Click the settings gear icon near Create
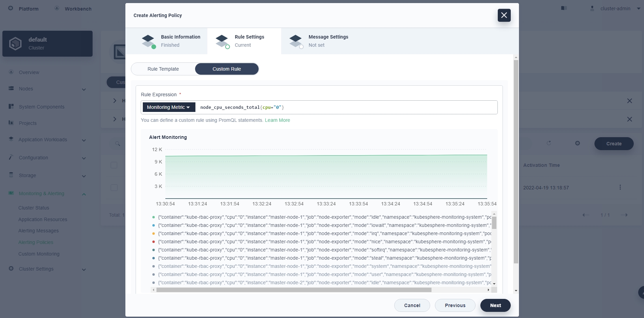644x318 pixels. (577, 143)
